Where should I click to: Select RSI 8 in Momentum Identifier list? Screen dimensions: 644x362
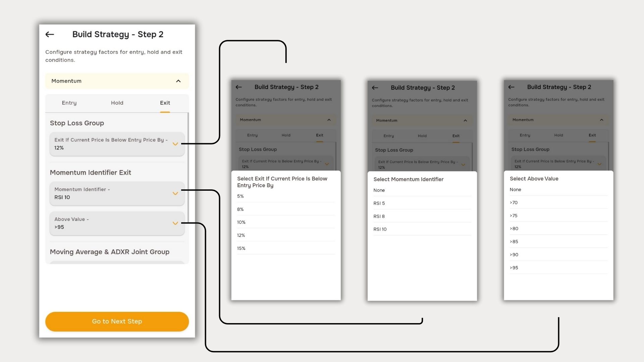click(422, 217)
